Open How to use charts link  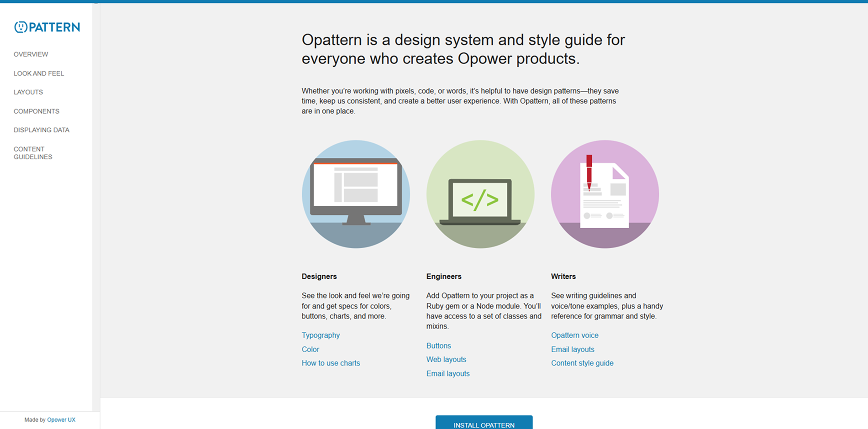click(331, 363)
